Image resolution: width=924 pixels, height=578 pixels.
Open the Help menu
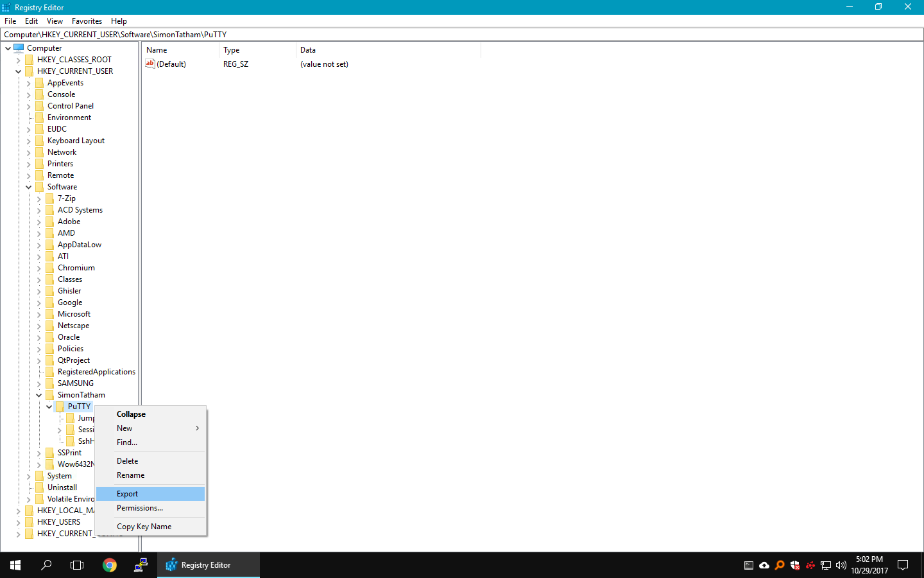click(119, 21)
